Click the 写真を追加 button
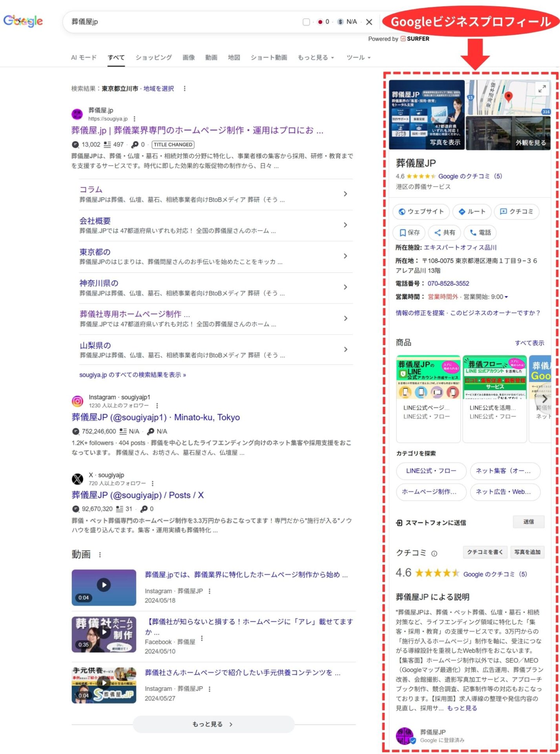Image resolution: width=560 pixels, height=754 pixels. (527, 552)
